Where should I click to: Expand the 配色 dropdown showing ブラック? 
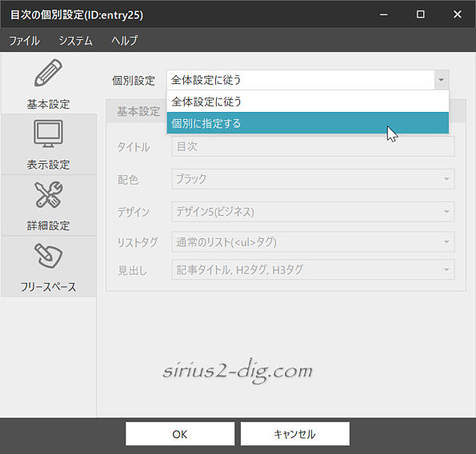point(313,179)
